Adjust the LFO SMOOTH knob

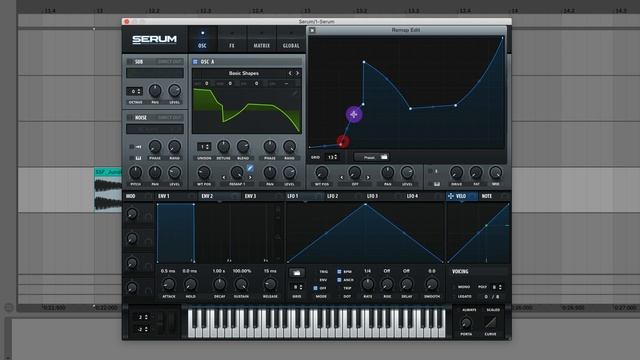[x=431, y=284]
